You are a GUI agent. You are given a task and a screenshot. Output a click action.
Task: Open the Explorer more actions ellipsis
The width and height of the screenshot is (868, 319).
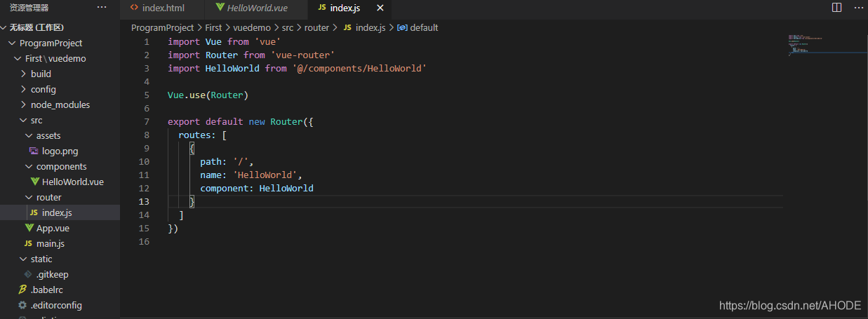[x=102, y=7]
